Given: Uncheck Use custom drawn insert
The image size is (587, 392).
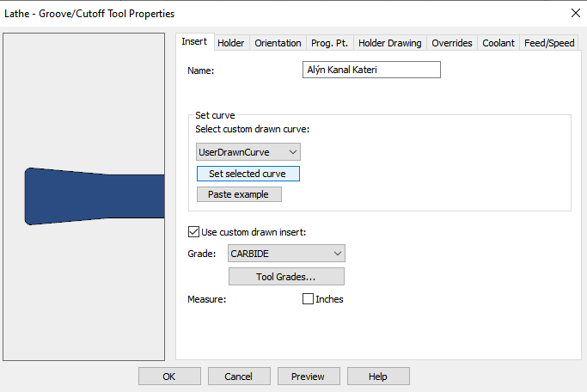Looking at the screenshot, I should [x=193, y=231].
